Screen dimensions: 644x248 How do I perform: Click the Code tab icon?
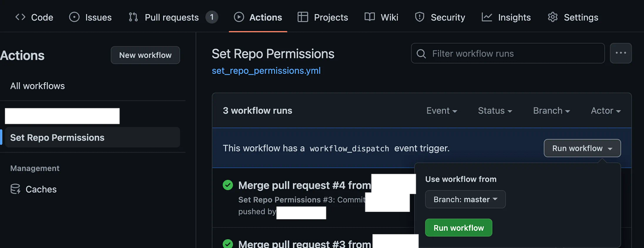[20, 17]
